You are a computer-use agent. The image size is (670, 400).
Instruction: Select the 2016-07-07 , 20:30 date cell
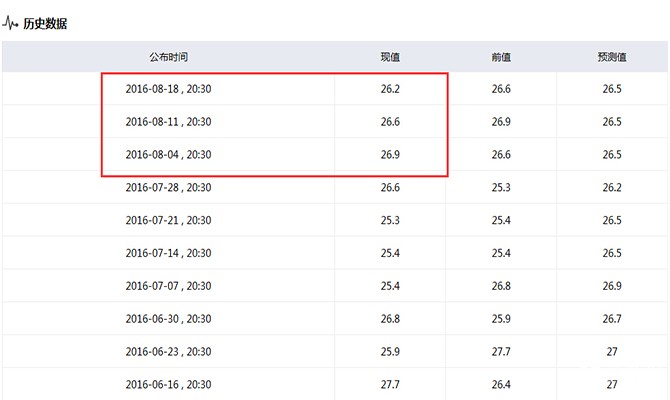(x=168, y=286)
